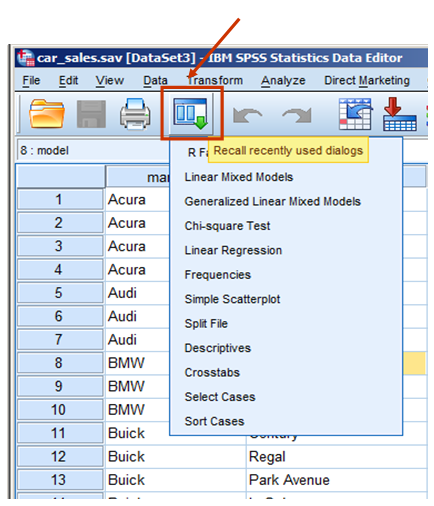
Task: Select row header 13
Action: click(x=60, y=480)
